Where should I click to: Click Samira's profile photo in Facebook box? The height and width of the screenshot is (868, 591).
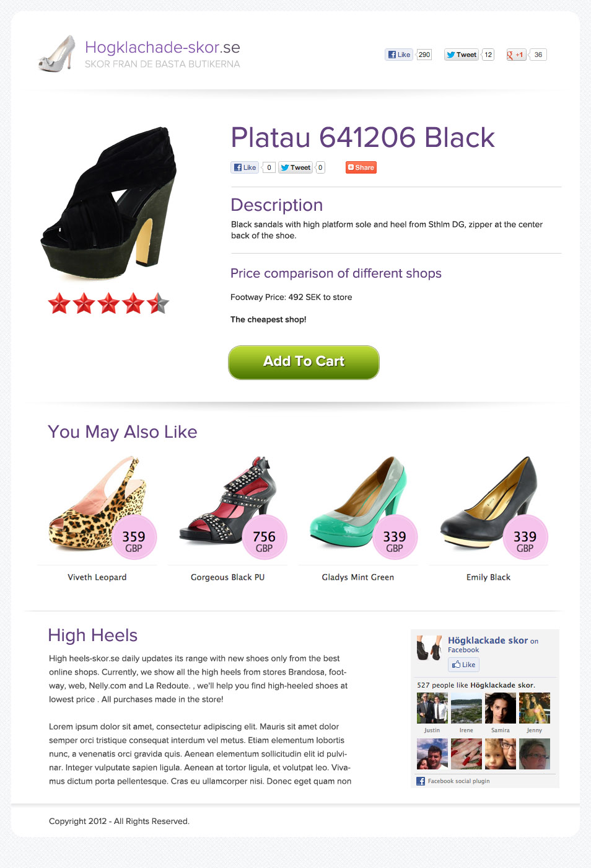point(501,708)
